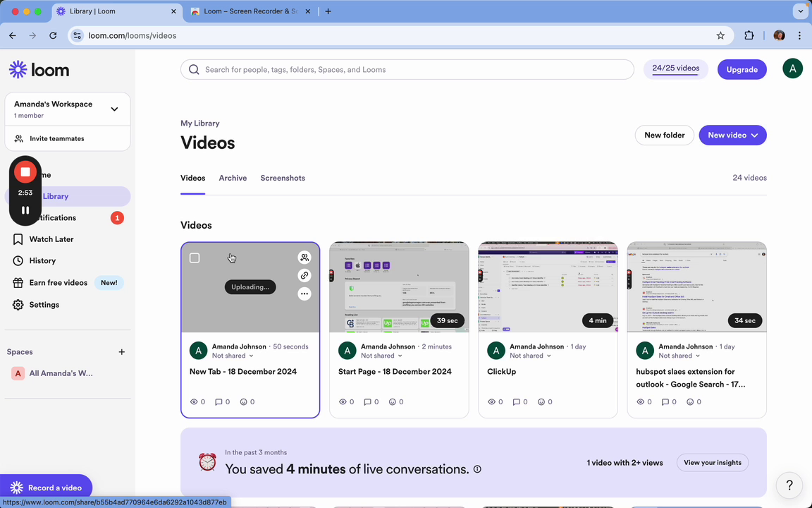
Task: Click View your insights button
Action: click(x=712, y=463)
